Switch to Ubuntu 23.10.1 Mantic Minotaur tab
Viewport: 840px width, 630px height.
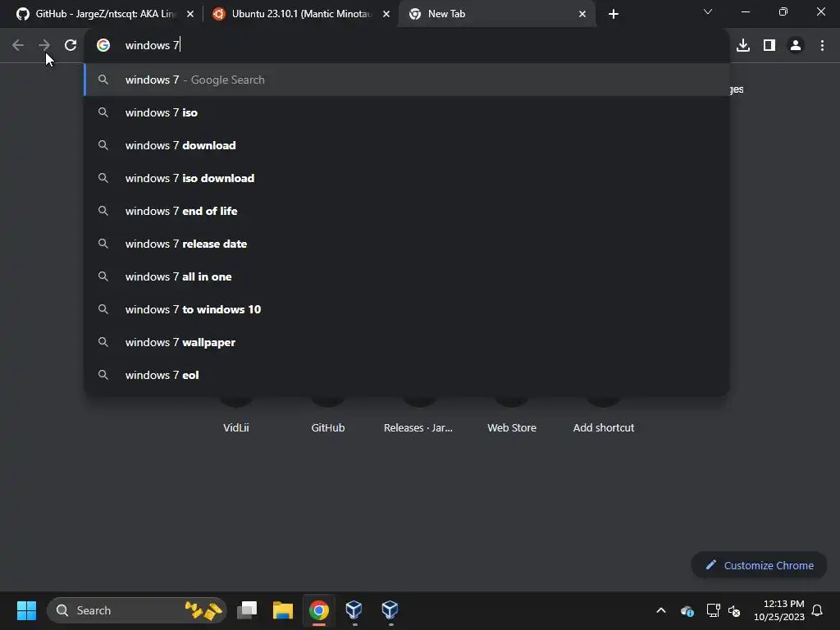pyautogui.click(x=300, y=14)
